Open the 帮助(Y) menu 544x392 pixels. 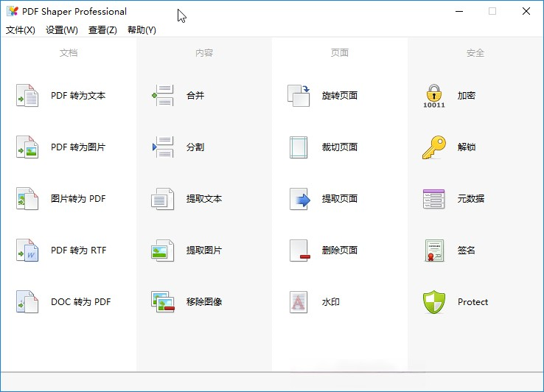(x=142, y=30)
